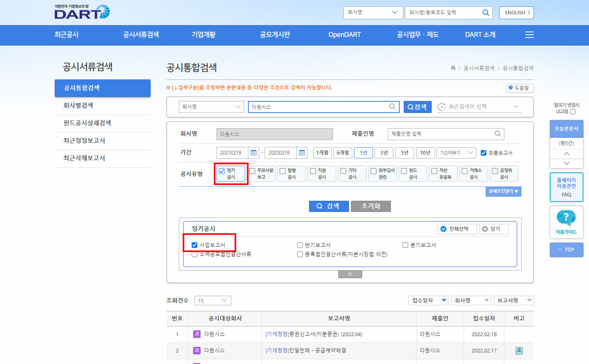Click the KOSDAQ icon in row 1
Screen dimensions: 589x364
[x=196, y=334]
